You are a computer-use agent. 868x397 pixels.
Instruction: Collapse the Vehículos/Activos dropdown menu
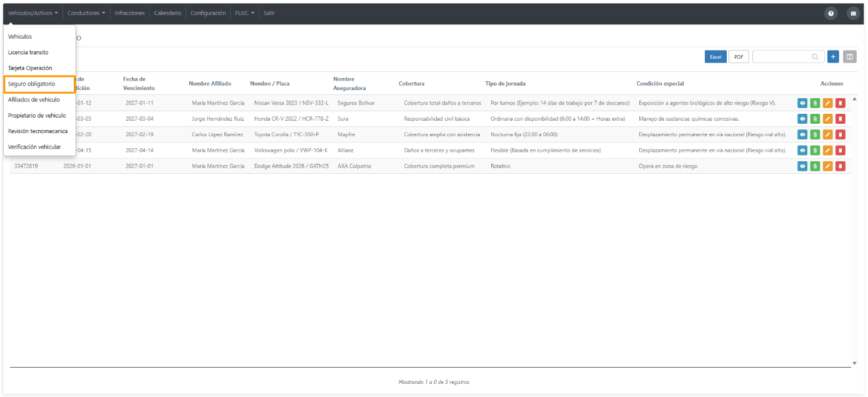(x=33, y=13)
